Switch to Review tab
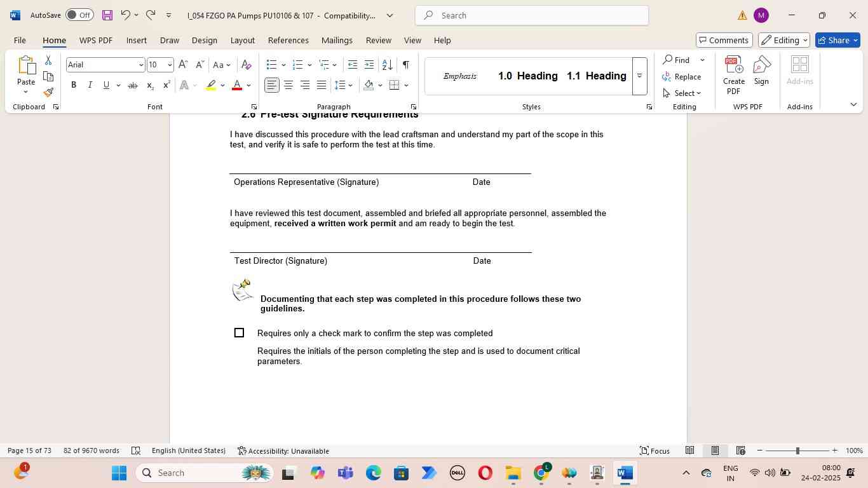This screenshot has width=868, height=488. click(379, 40)
